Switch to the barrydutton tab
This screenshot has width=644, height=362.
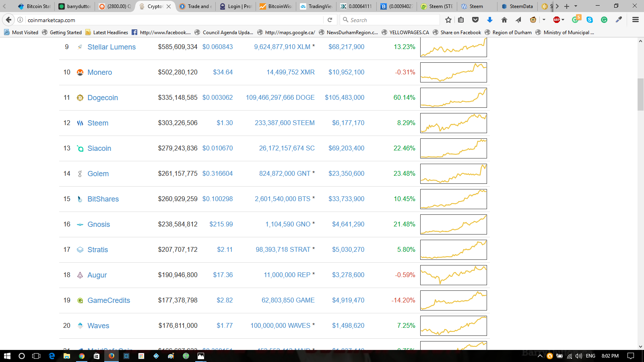74,6
